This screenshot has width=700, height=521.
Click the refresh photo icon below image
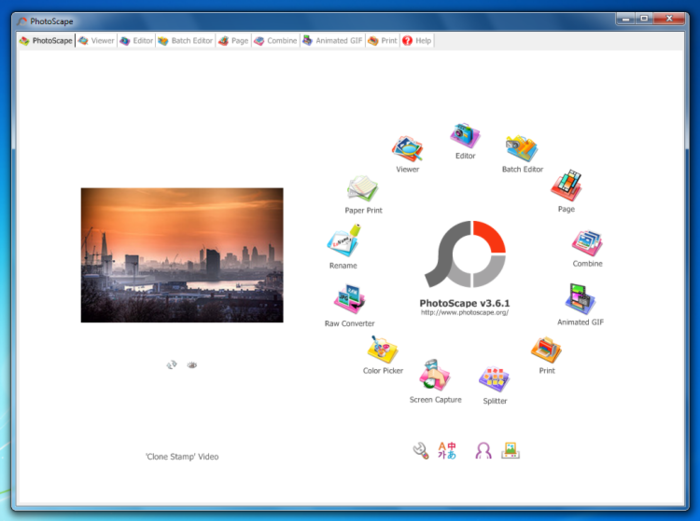172,365
